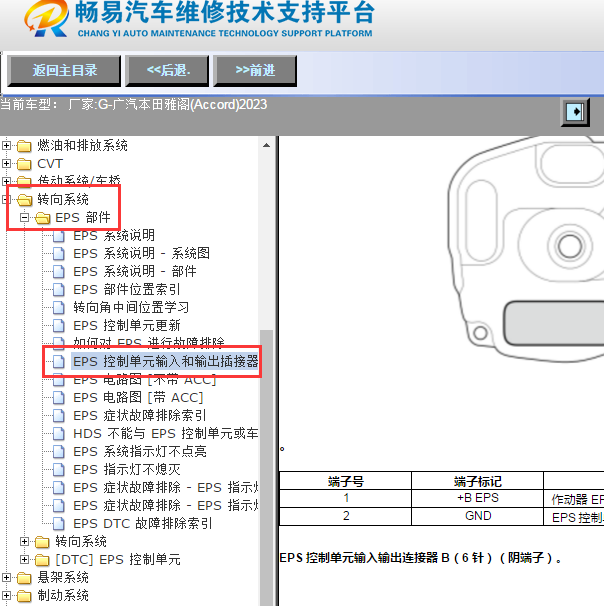Image resolution: width=604 pixels, height=606 pixels.
Task: Click the open 转向系统 folder icon
Action: coord(25,200)
